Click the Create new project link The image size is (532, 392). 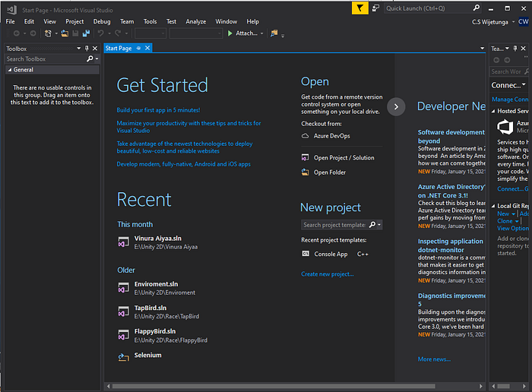[328, 274]
